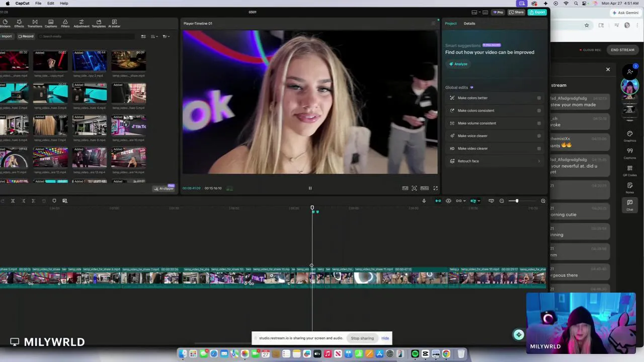
Task: Click the Share button in CapCut
Action: tap(516, 12)
